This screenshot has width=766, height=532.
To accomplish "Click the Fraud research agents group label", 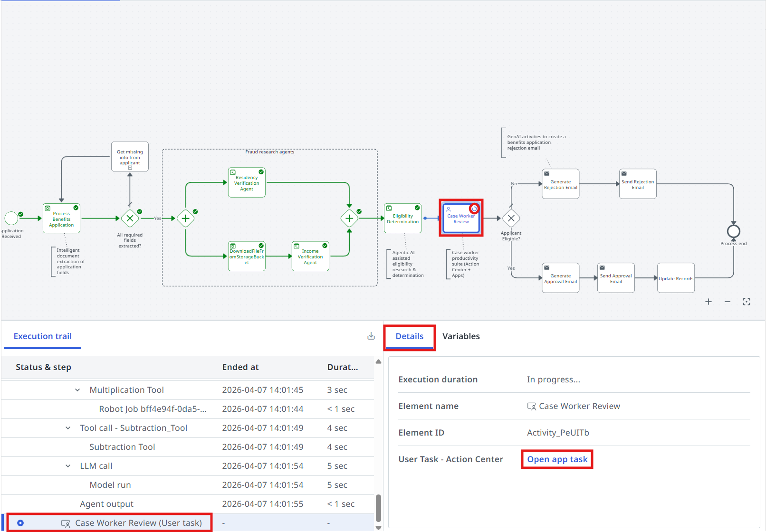I will point(269,152).
